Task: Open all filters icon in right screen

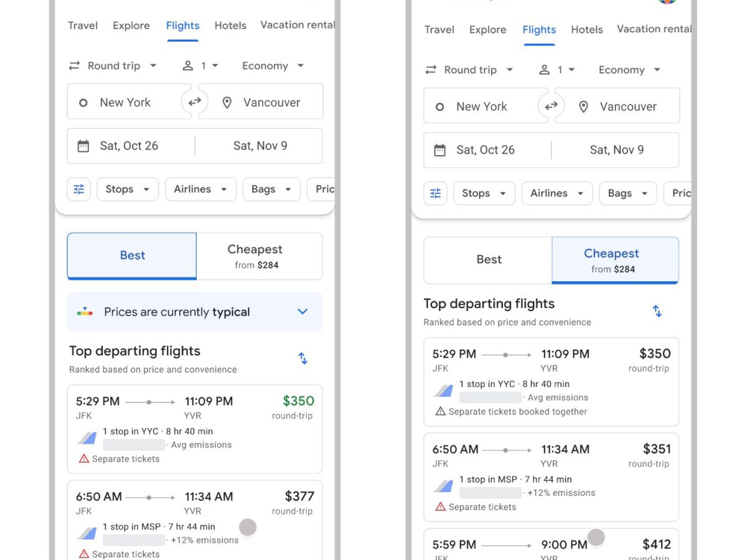Action: [x=436, y=194]
